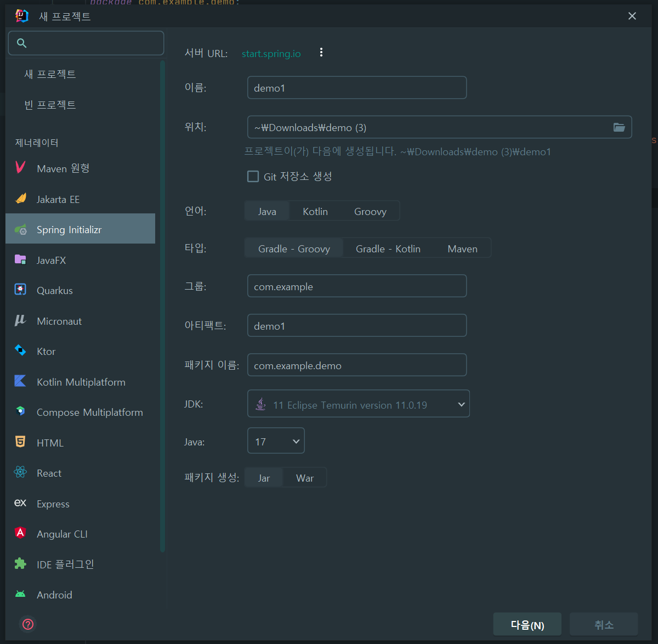Choose Gradle - Kotlin build type

coord(388,248)
